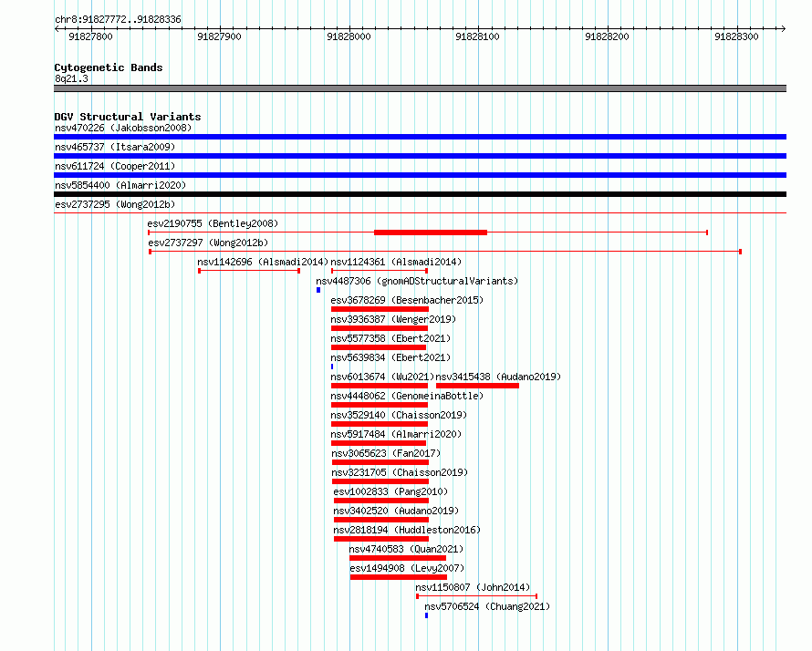Open nsv4487306 (gnomADStructuralVariants) label

pos(417,281)
